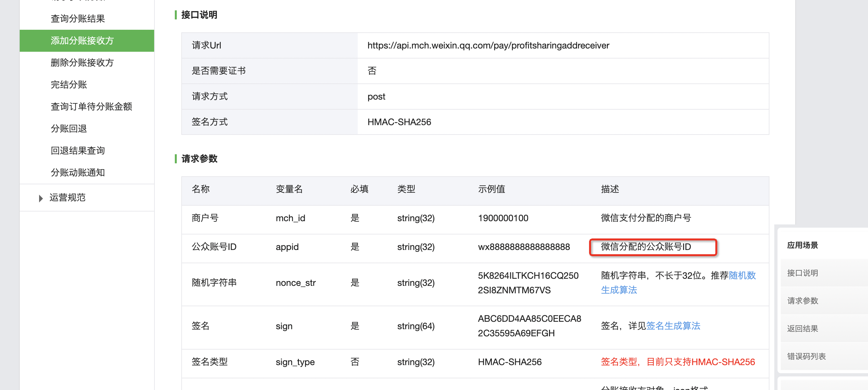This screenshot has height=390, width=868.
Task: Jump to 应用场景 in page outline
Action: pyautogui.click(x=802, y=245)
